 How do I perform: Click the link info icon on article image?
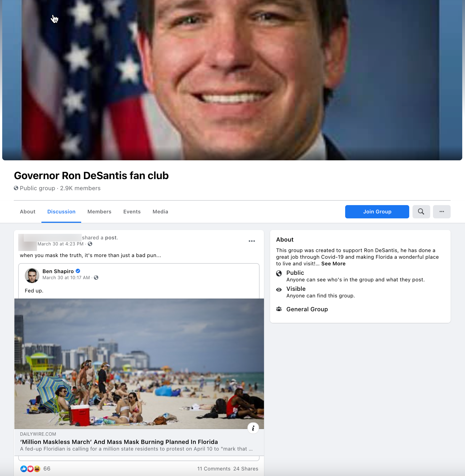253,428
